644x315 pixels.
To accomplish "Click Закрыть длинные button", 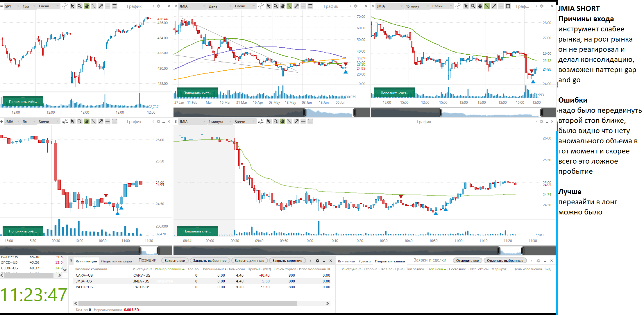I will pos(249,261).
